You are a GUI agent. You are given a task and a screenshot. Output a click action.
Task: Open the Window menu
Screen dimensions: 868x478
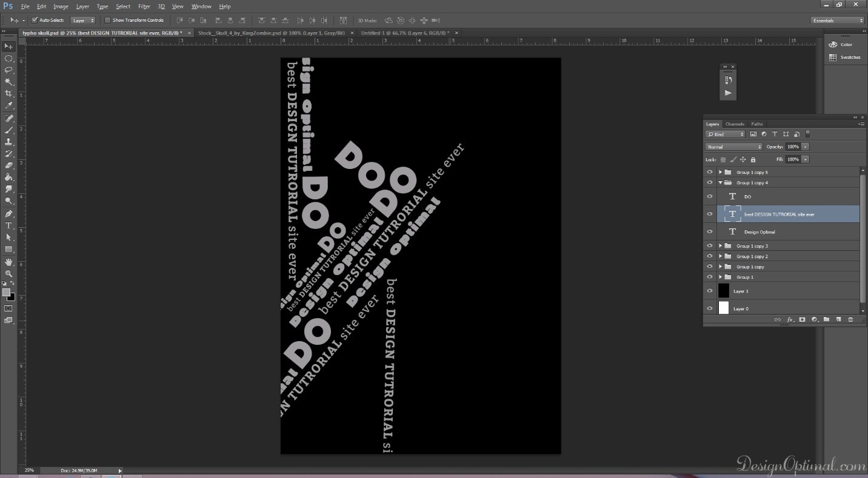201,6
